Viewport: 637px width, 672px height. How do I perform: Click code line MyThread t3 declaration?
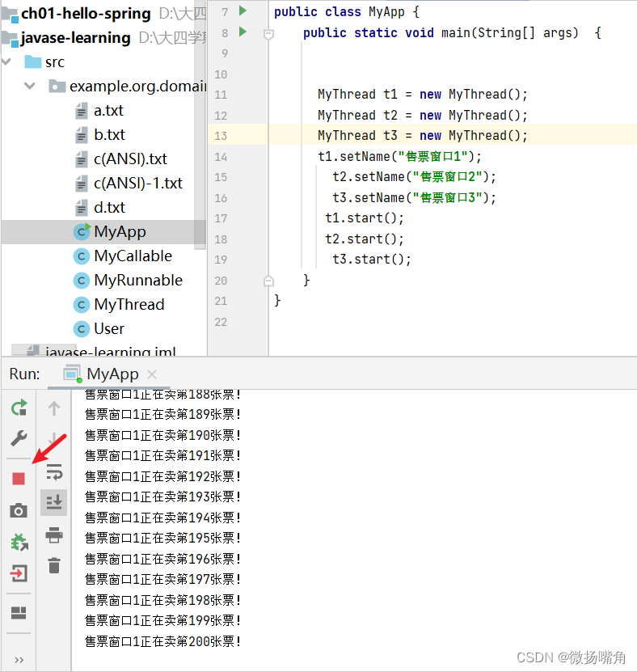pos(423,135)
